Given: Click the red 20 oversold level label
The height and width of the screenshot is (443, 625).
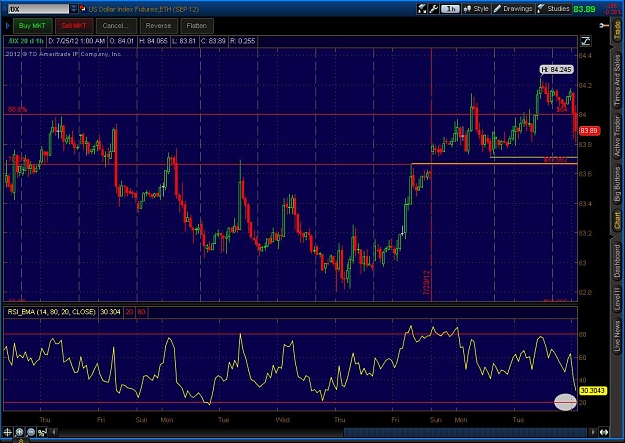Looking at the screenshot, I should tap(129, 312).
